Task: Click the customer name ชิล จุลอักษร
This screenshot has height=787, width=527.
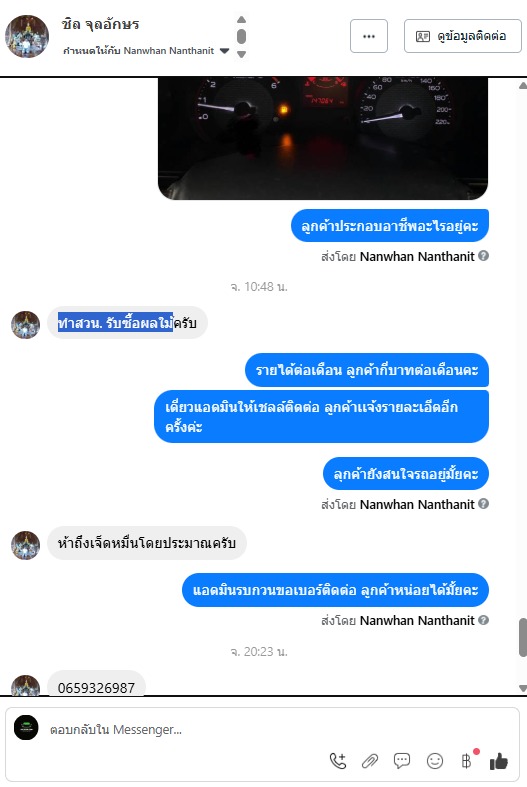Action: click(101, 25)
